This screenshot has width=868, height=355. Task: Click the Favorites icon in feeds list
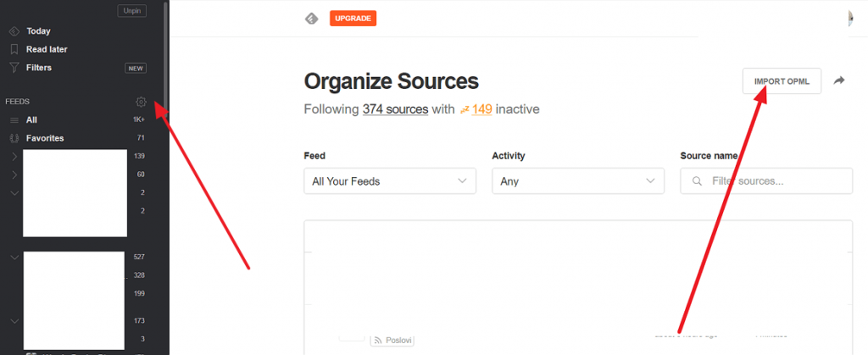(14, 138)
